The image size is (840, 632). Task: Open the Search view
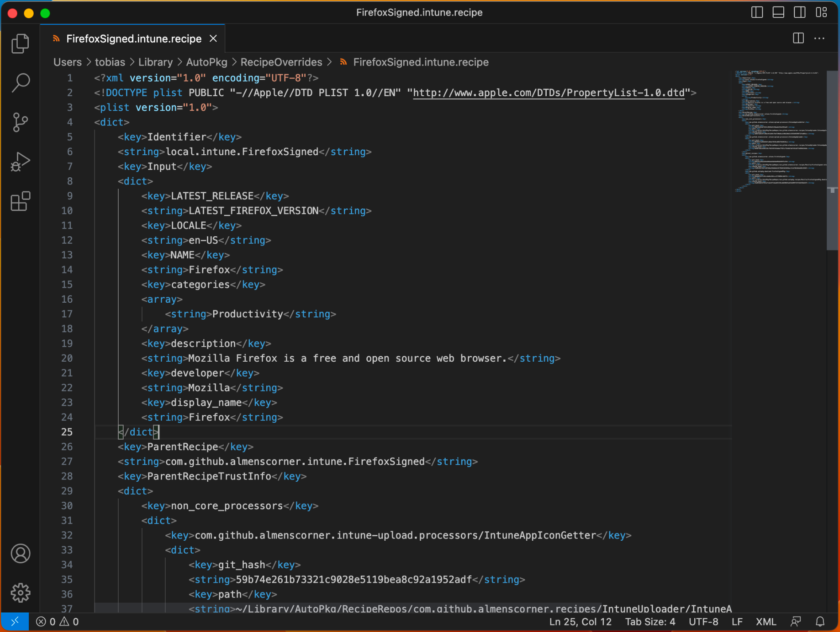[x=20, y=83]
